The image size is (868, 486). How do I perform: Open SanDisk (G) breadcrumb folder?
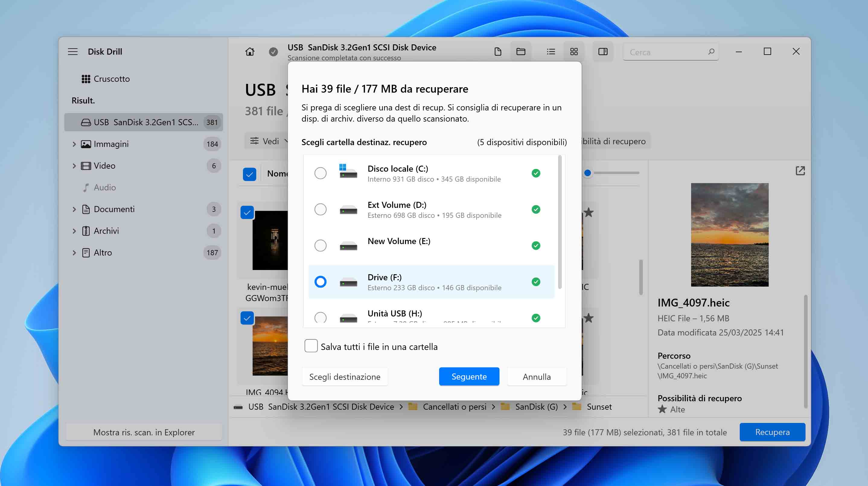click(x=536, y=407)
